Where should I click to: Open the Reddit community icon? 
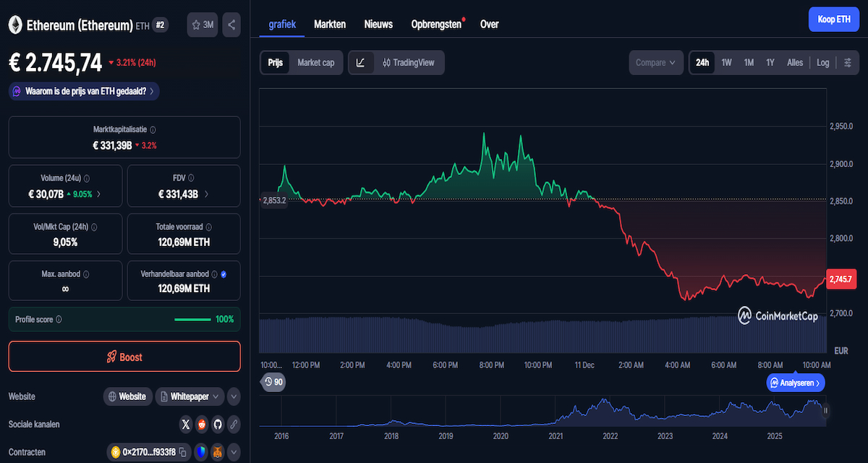point(202,424)
